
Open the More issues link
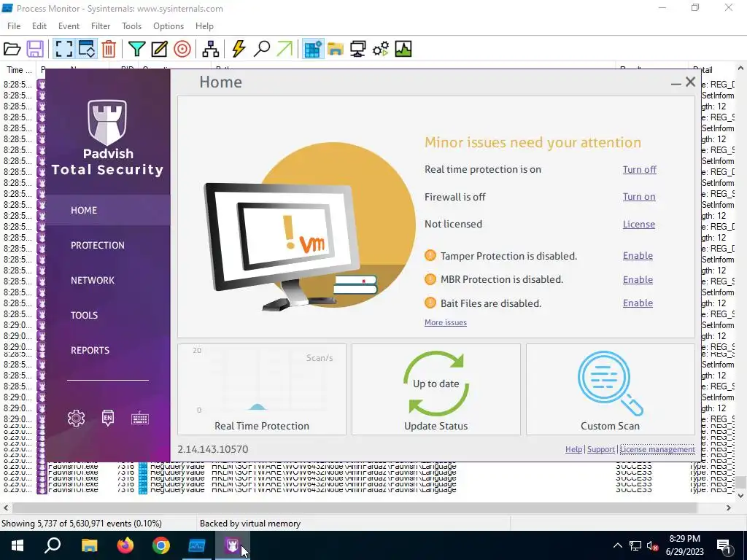coord(446,322)
